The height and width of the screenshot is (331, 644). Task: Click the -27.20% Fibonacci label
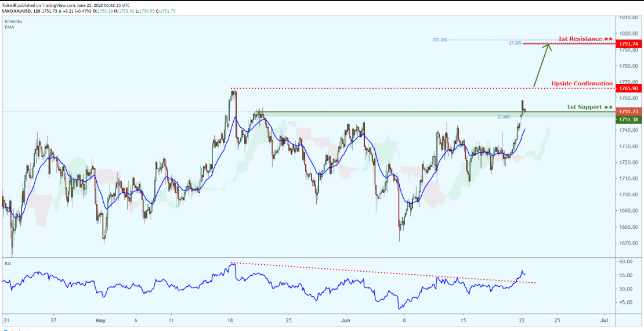[514, 43]
